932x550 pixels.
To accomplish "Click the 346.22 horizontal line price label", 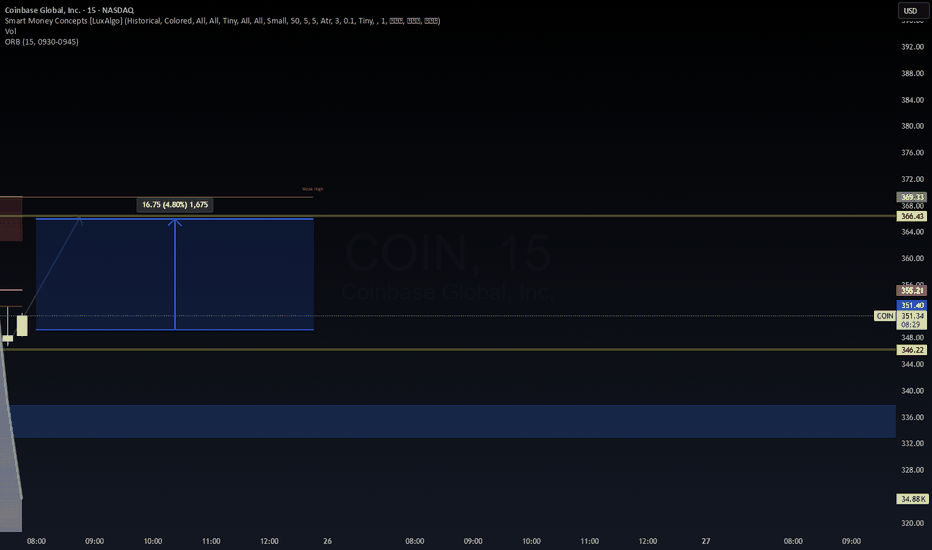I will (x=912, y=350).
